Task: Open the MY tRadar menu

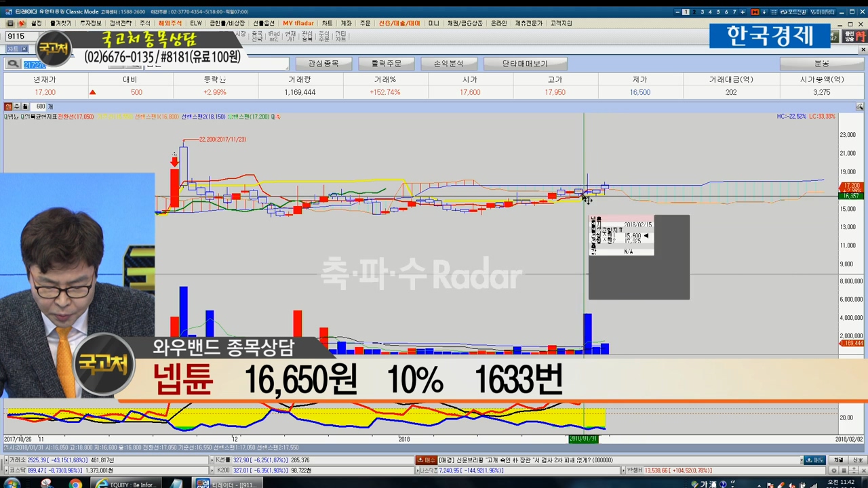Action: (x=298, y=23)
